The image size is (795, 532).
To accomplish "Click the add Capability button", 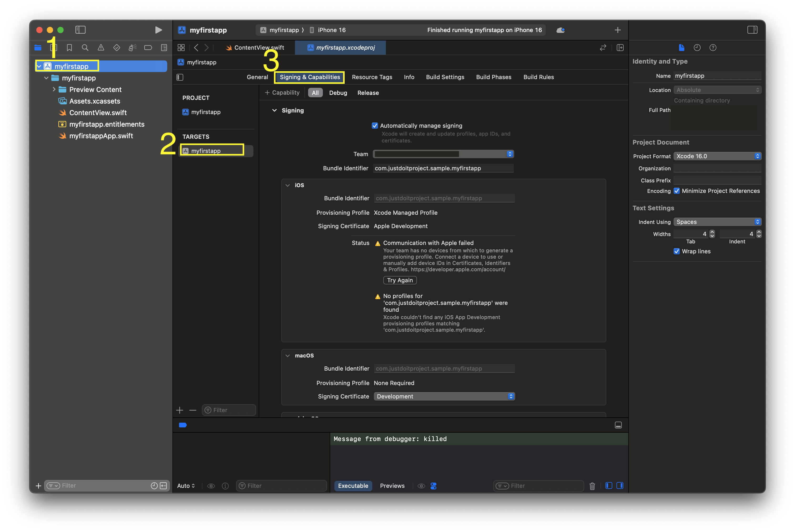I will tap(282, 93).
